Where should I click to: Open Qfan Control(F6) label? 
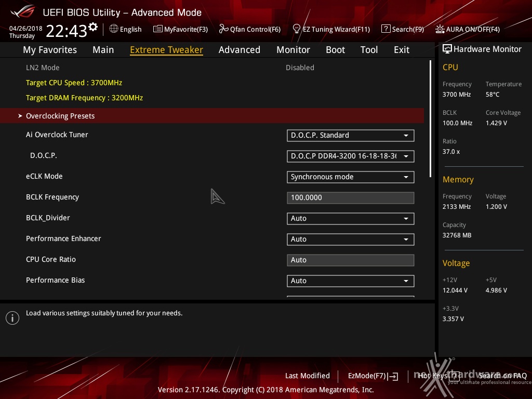click(255, 29)
